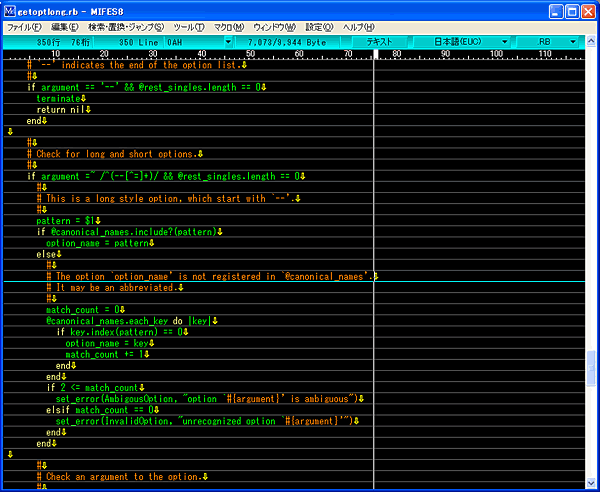Open the ファイル(F) menu

[25, 27]
